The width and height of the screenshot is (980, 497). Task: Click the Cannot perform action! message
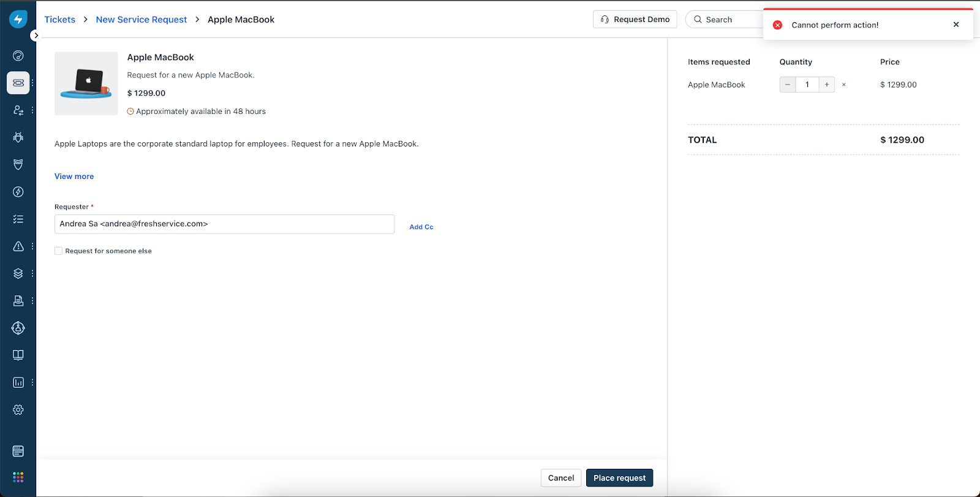(x=835, y=25)
